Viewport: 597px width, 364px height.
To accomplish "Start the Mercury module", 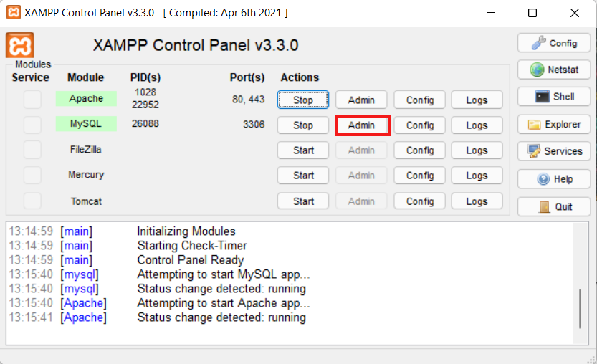I will [303, 176].
